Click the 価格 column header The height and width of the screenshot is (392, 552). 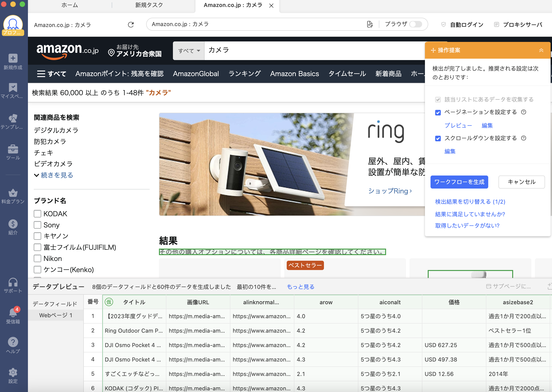pyautogui.click(x=454, y=302)
